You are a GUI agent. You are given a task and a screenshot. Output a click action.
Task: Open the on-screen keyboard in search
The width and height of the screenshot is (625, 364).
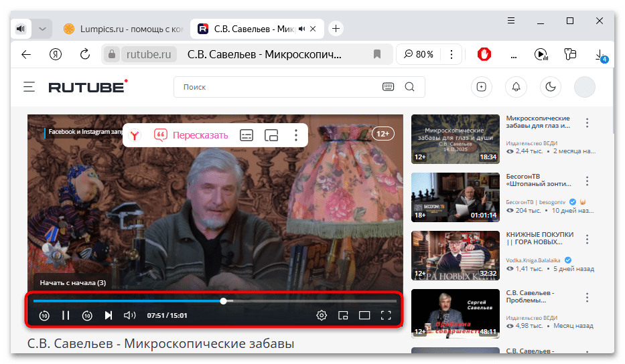[388, 87]
